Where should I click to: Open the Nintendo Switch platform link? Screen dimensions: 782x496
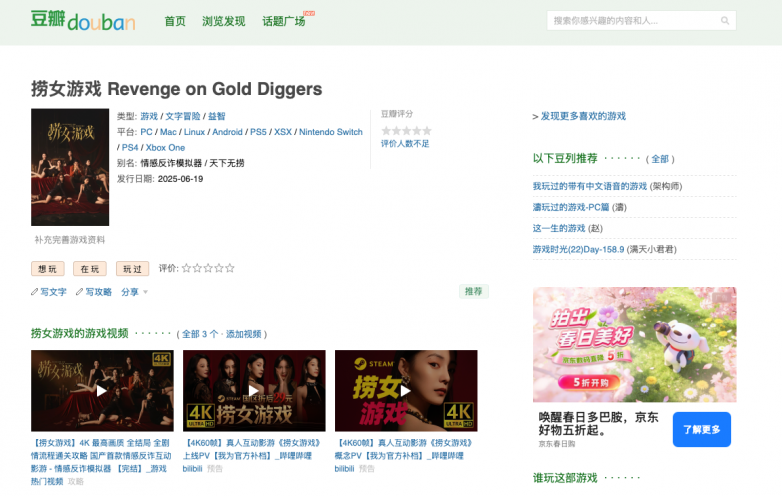(331, 132)
